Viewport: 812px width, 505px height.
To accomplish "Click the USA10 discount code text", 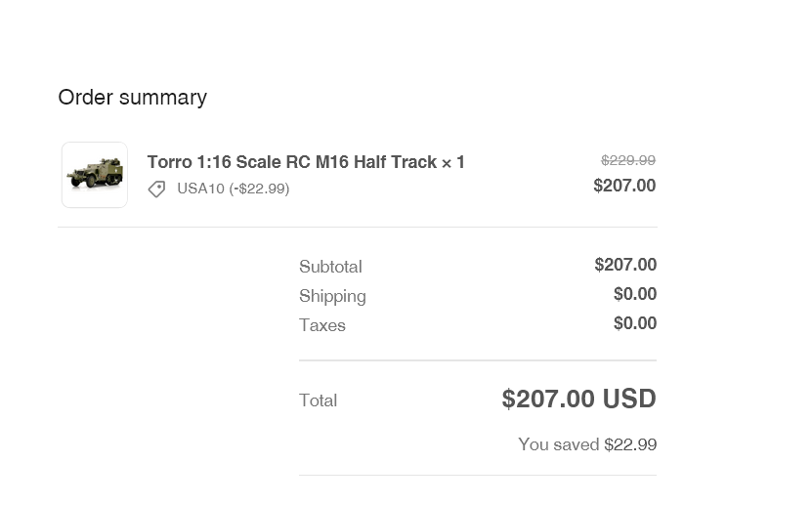I will (200, 189).
